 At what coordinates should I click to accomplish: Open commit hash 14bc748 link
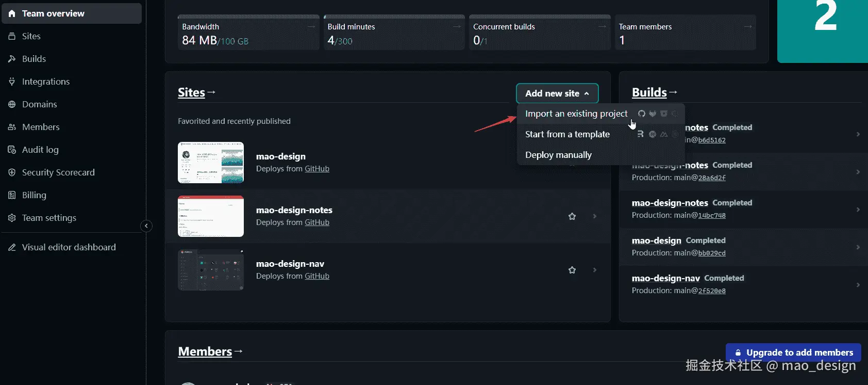click(712, 215)
